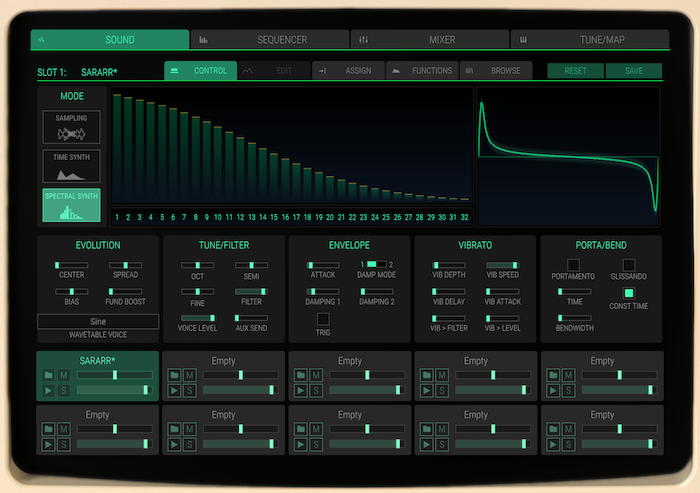700x493 pixels.
Task: Click harmonic number 16 below the spectrum bars
Action: tap(287, 217)
